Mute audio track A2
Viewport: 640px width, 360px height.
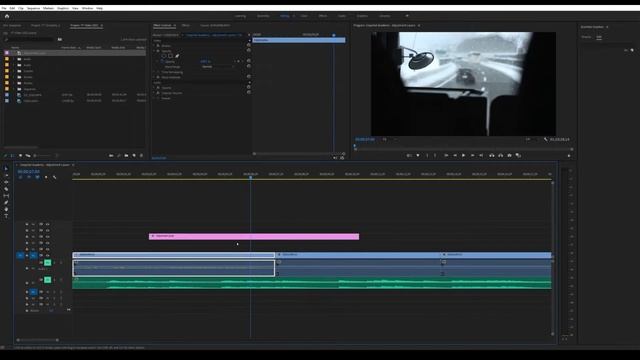click(x=48, y=280)
